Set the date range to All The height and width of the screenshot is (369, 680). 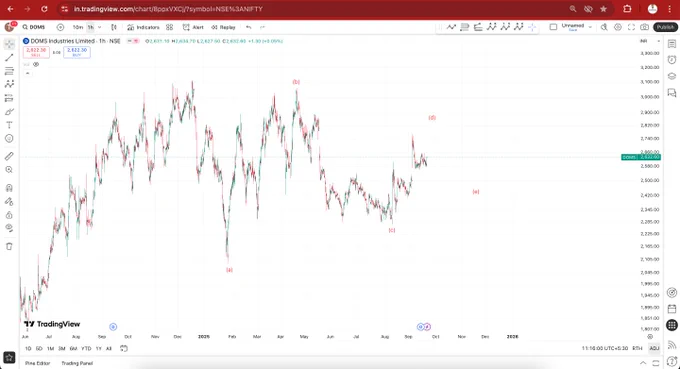(109, 348)
